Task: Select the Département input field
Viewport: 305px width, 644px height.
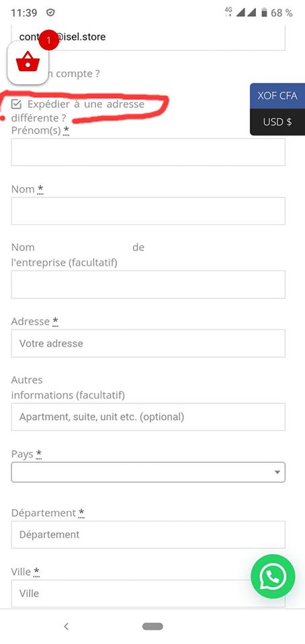Action: pyautogui.click(x=148, y=535)
